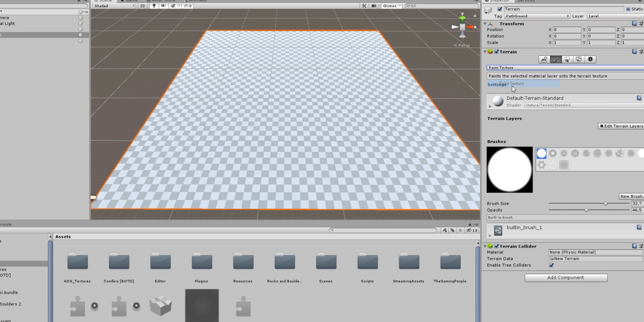Select the Paint Terrain brush tool icon
Screen dimensions: 644x322
click(x=556, y=60)
